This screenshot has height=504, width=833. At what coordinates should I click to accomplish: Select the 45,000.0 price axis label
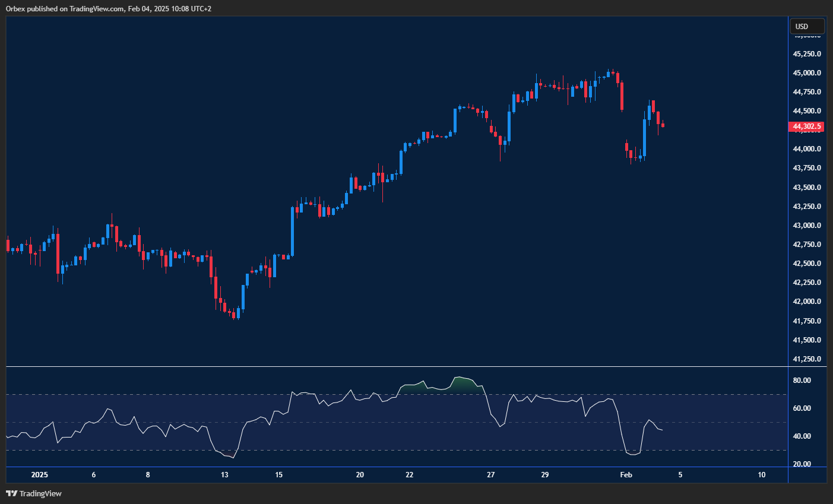click(807, 73)
